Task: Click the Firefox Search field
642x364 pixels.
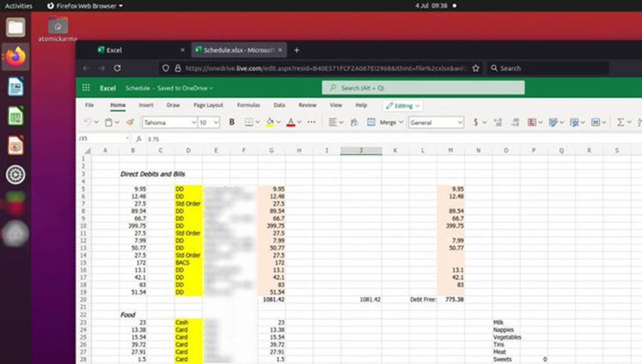Action: pos(548,68)
